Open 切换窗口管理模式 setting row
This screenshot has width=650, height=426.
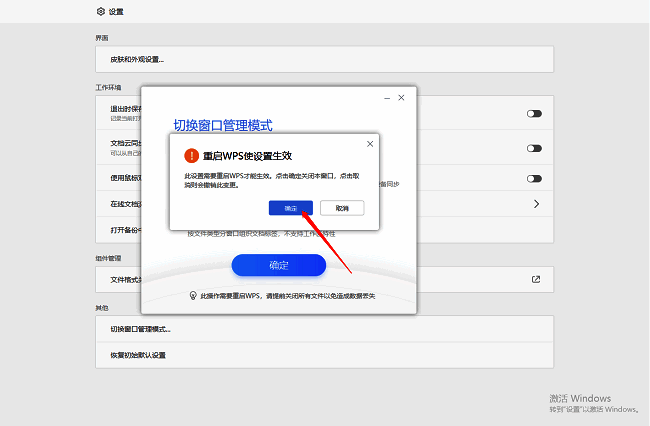[x=140, y=329]
